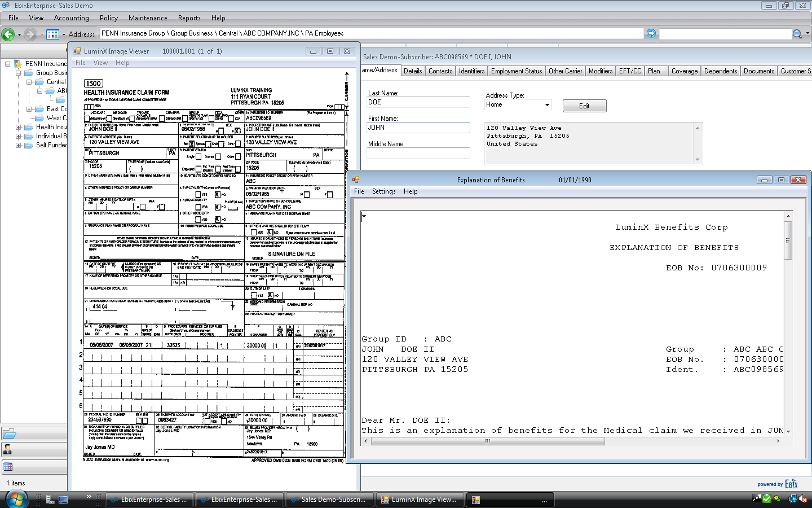Click the Show Desktop Quick Launch icon

click(x=63, y=499)
